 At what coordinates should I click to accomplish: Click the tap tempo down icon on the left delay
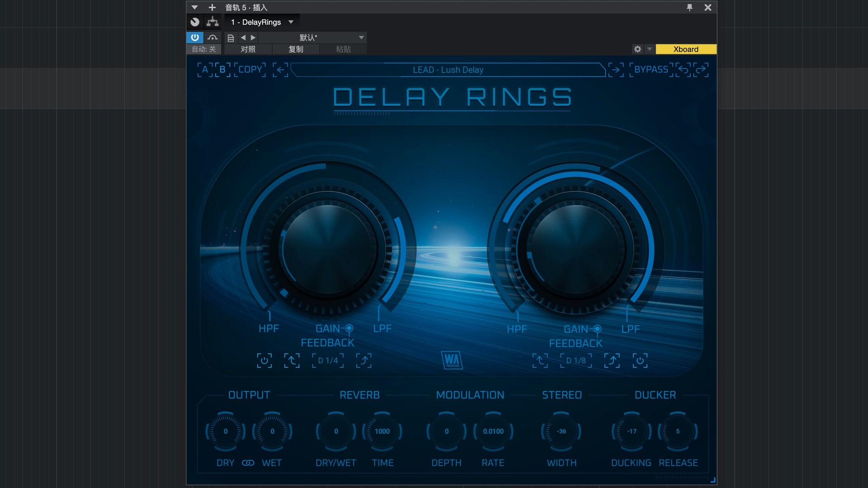pos(292,361)
